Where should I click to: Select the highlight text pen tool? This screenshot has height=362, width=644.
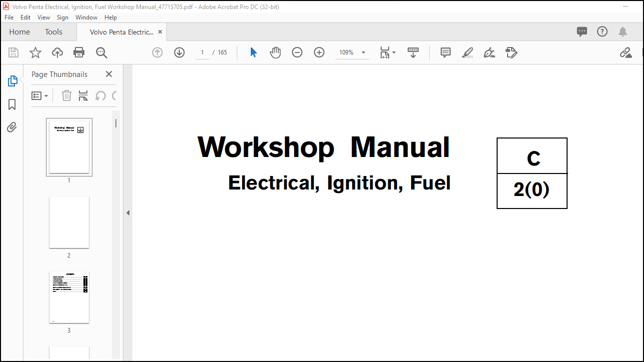tap(468, 52)
